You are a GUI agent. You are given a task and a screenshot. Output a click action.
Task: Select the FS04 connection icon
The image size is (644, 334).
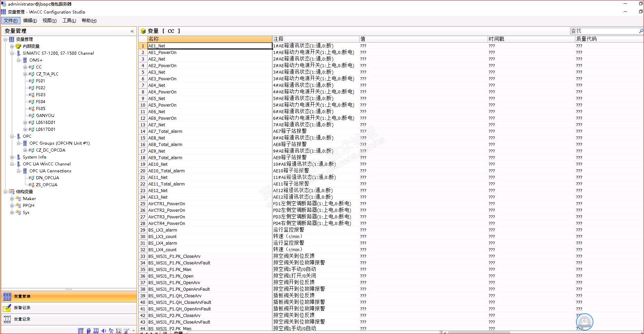pyautogui.click(x=32, y=102)
